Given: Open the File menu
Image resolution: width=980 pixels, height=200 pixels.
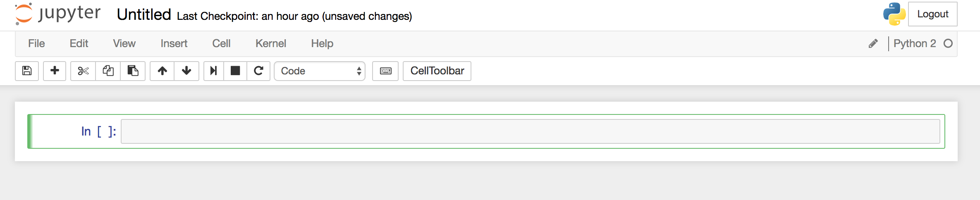Looking at the screenshot, I should coord(36,43).
